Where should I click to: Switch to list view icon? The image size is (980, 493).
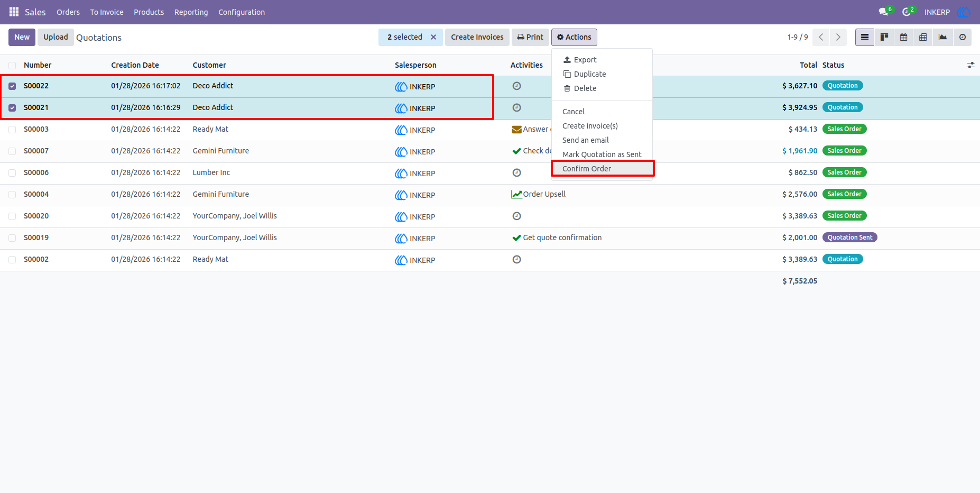coord(865,37)
